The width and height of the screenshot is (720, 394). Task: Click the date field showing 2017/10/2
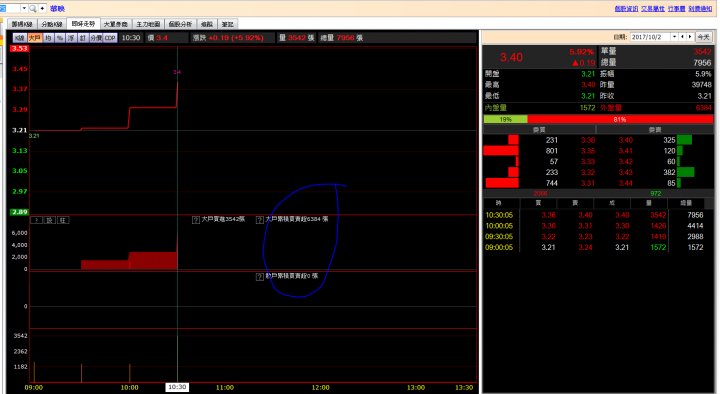(650, 37)
